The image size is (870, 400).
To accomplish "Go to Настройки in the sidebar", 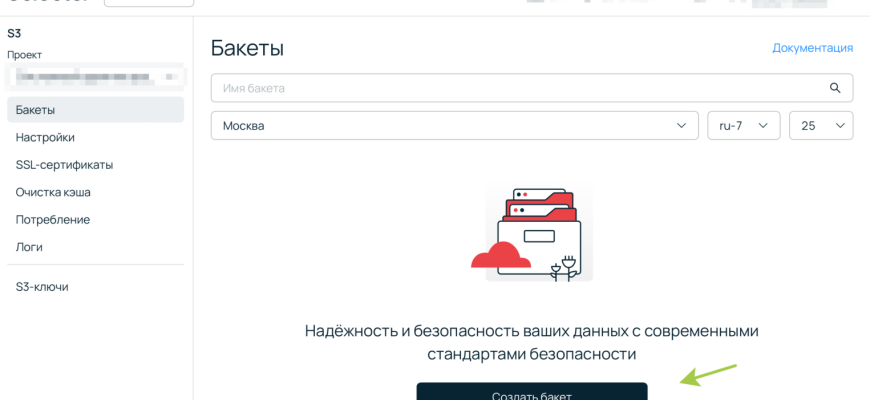I will [45, 137].
